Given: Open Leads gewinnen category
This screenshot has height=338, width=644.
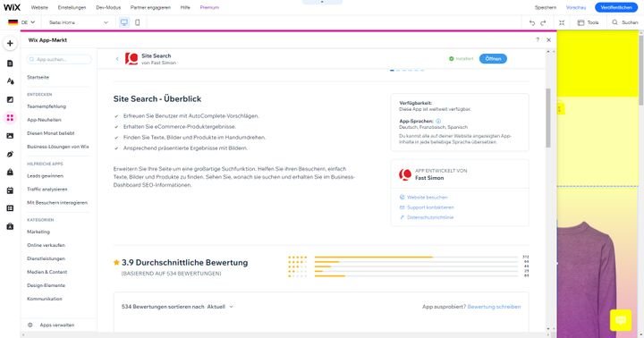Looking at the screenshot, I should 46,176.
